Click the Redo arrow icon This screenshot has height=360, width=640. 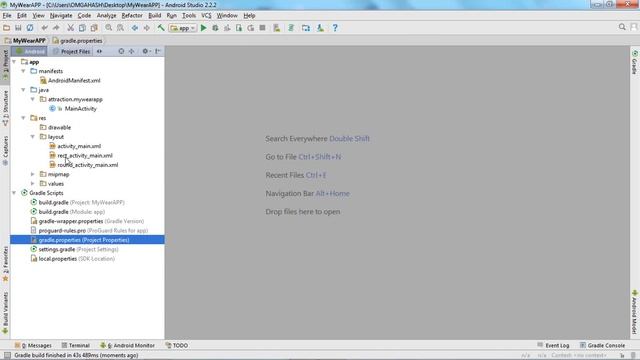click(x=56, y=28)
